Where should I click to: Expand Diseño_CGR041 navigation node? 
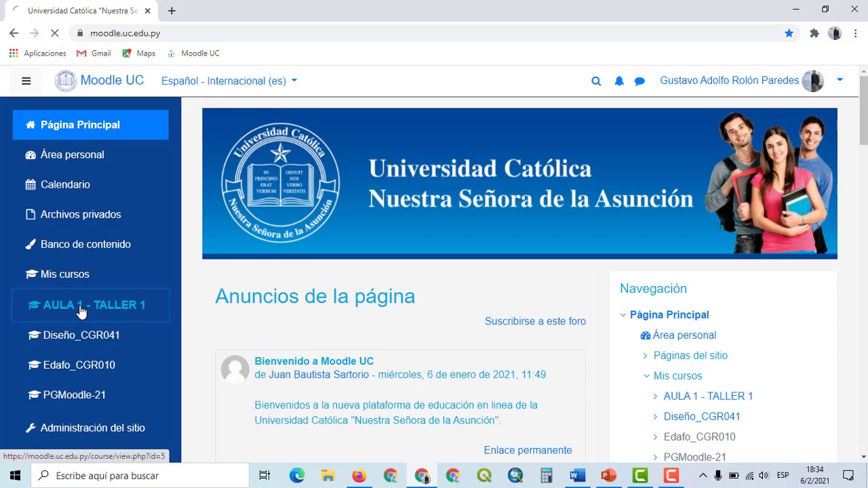coord(655,416)
